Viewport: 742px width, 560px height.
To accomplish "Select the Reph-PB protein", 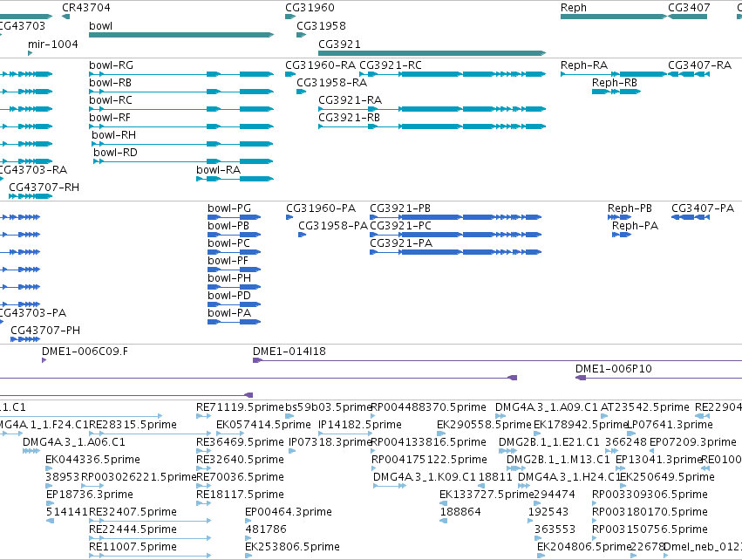I will coord(619,217).
